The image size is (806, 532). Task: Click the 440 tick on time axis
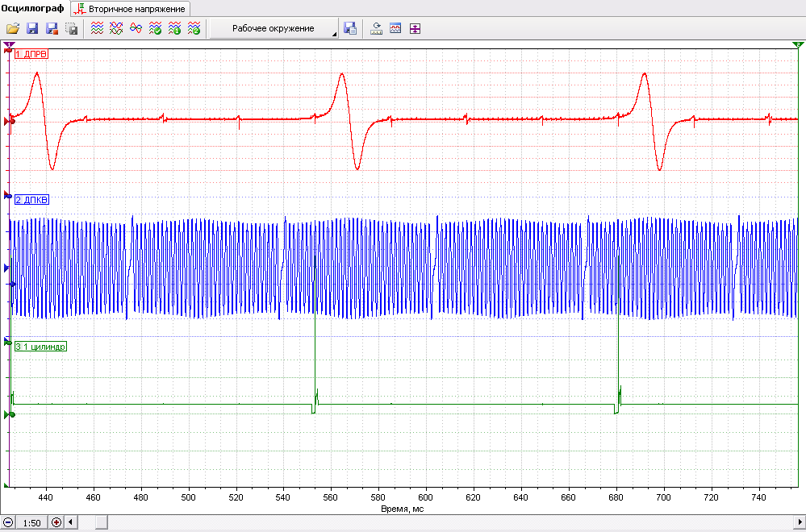46,497
